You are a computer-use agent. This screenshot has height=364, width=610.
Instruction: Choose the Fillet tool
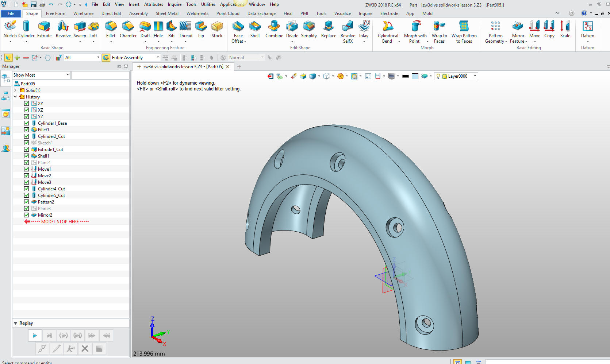pos(111,29)
